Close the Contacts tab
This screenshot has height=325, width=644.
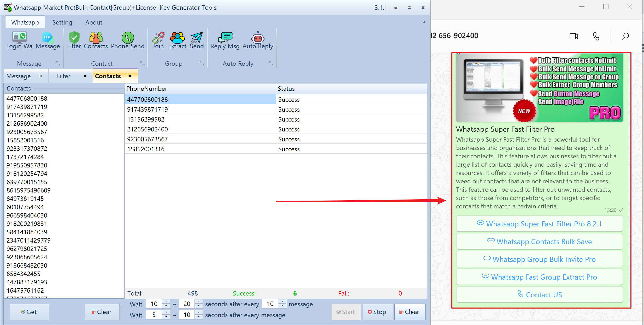(130, 76)
